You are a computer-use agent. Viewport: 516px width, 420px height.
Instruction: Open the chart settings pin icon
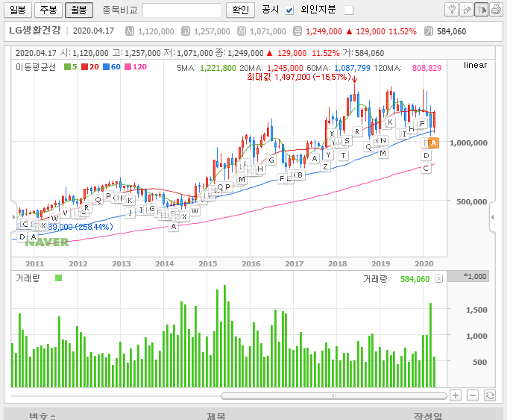pyautogui.click(x=452, y=10)
